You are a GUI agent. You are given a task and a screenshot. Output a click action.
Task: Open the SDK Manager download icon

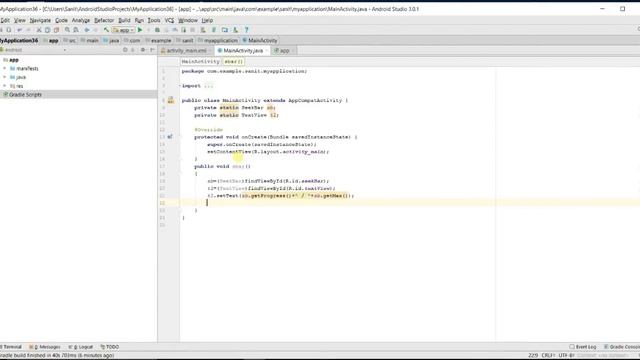(213, 30)
